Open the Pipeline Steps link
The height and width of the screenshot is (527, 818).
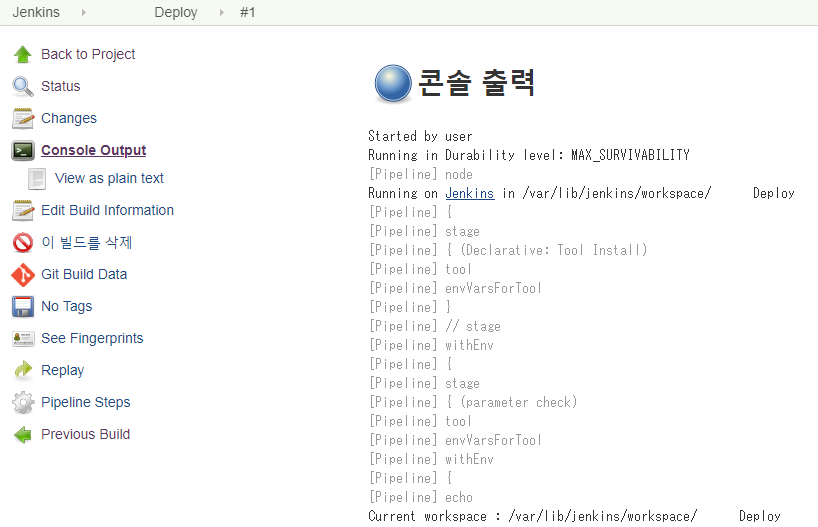86,402
